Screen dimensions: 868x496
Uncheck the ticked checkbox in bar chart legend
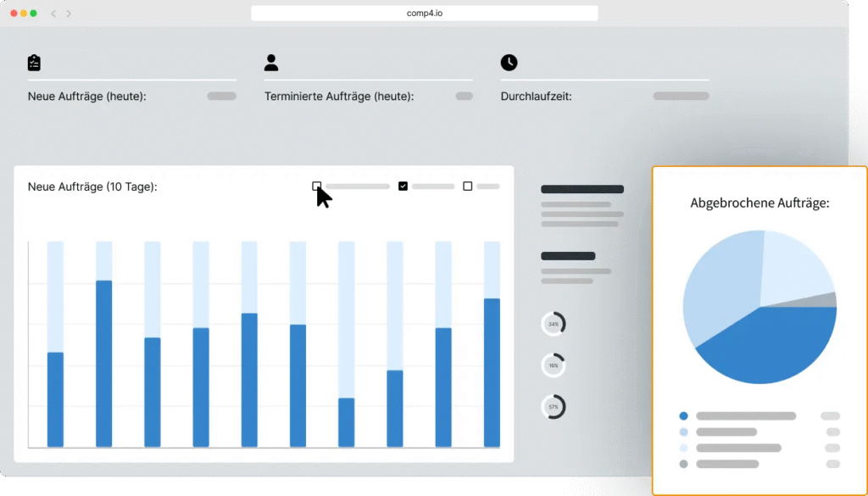403,186
